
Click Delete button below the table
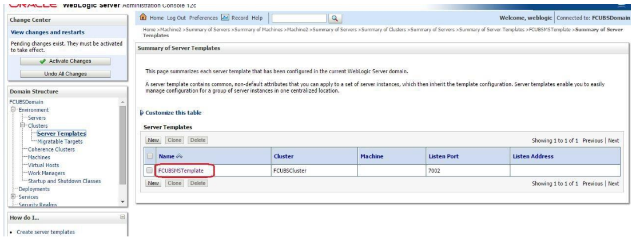(x=197, y=183)
